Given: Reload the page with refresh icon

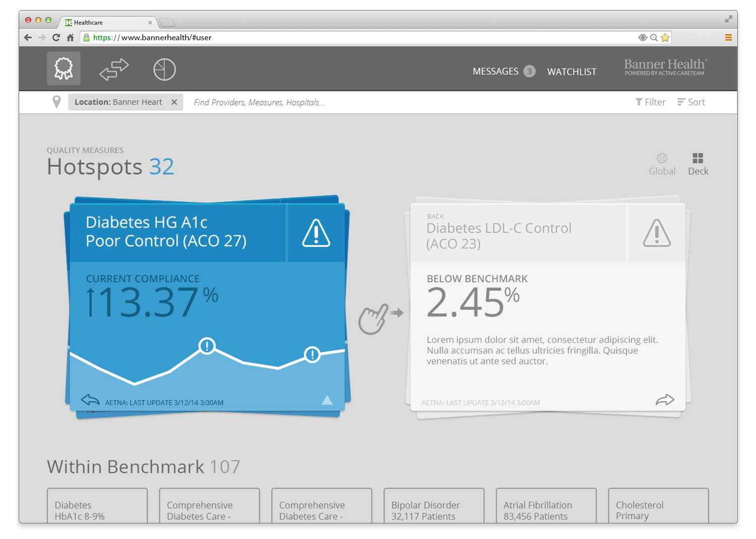Looking at the screenshot, I should 56,37.
